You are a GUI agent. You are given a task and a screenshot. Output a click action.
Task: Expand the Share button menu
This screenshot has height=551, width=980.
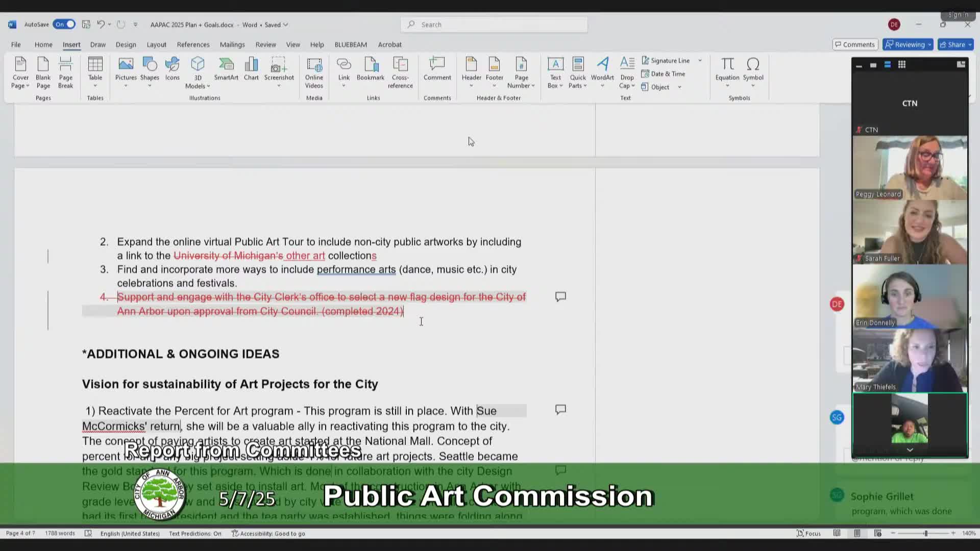coord(970,45)
